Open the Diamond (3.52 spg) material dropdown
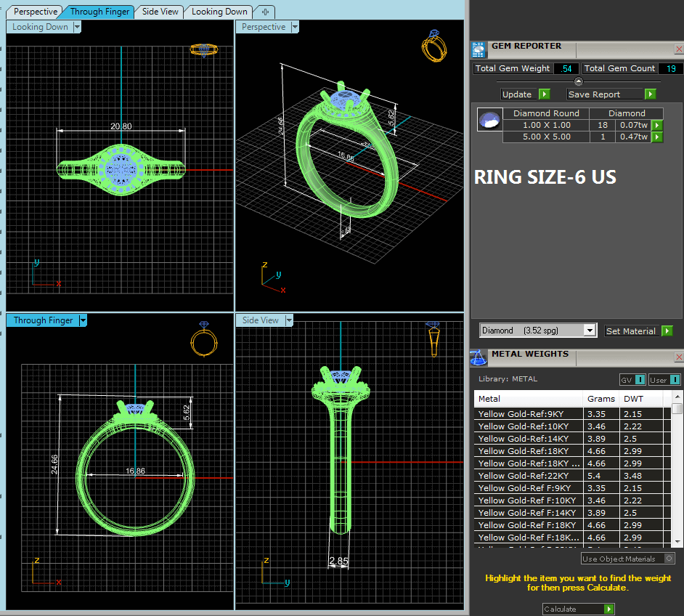The height and width of the screenshot is (616, 684). click(x=538, y=331)
